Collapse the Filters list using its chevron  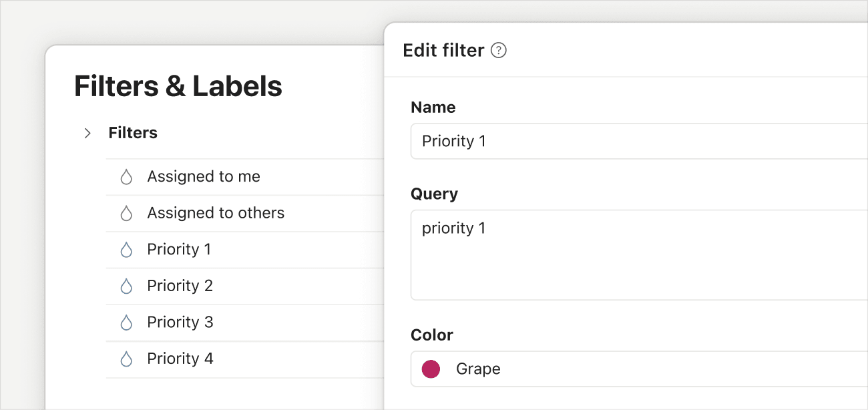(x=87, y=133)
